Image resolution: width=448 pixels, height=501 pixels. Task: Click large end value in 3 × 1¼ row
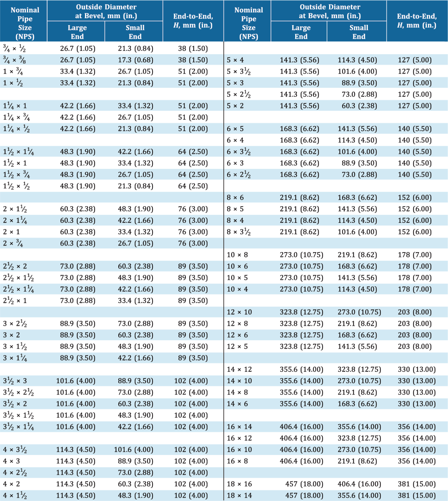78,358
